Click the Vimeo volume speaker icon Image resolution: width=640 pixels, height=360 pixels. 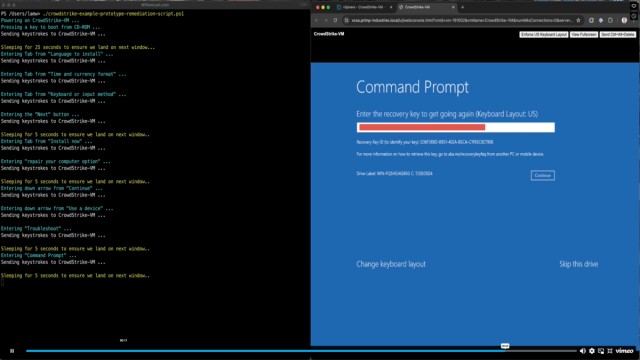coord(582,351)
